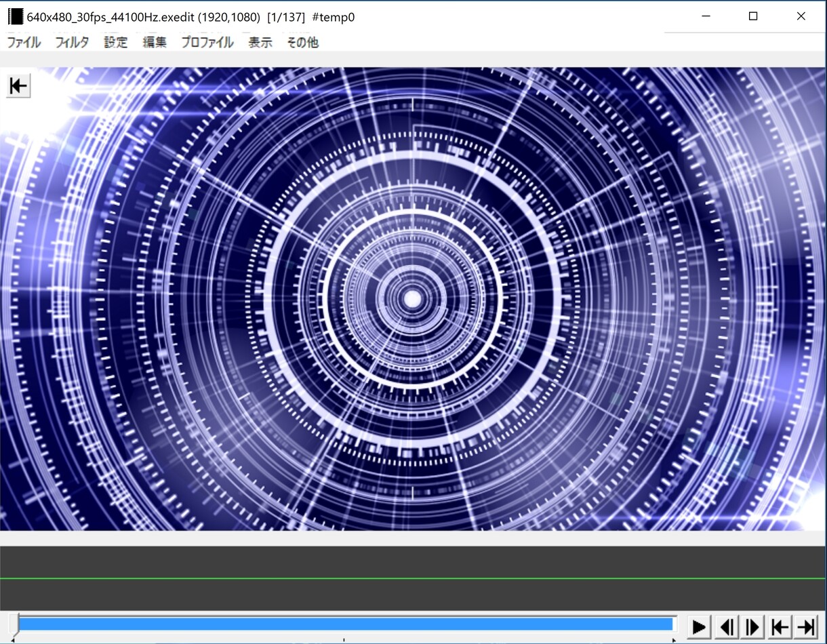The image size is (827, 644).
Task: Open the フィルタ menu
Action: coord(72,42)
